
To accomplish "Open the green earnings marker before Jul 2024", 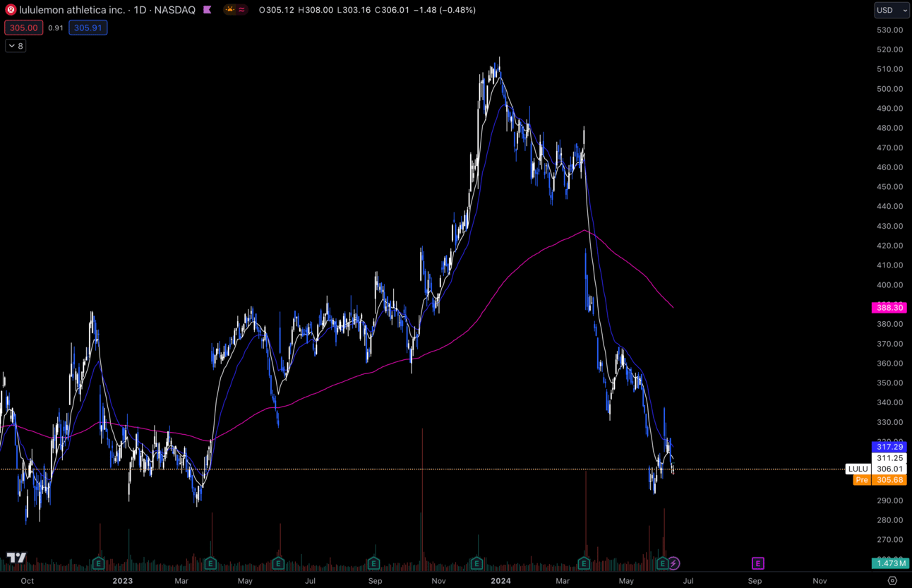I will [662, 563].
